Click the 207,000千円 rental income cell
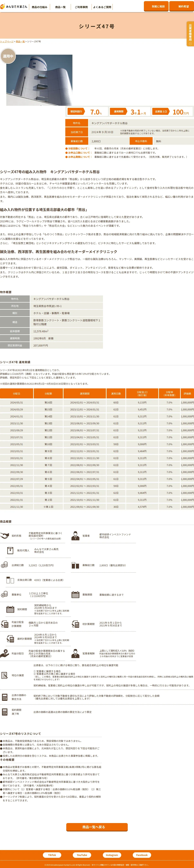The height and width of the screenshot is (868, 194). click(66, 345)
